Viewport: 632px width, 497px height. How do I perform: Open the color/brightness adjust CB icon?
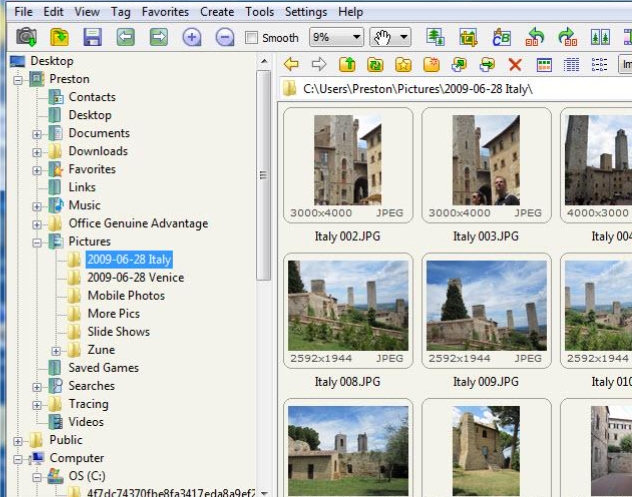(x=501, y=37)
